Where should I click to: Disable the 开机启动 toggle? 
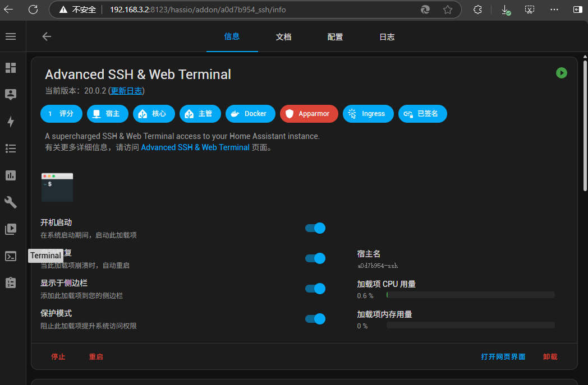pyautogui.click(x=315, y=228)
